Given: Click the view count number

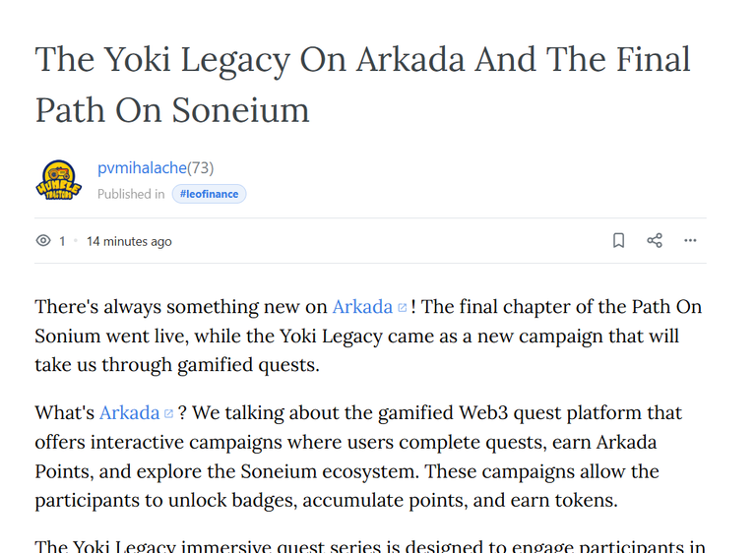Looking at the screenshot, I should click(x=62, y=241).
